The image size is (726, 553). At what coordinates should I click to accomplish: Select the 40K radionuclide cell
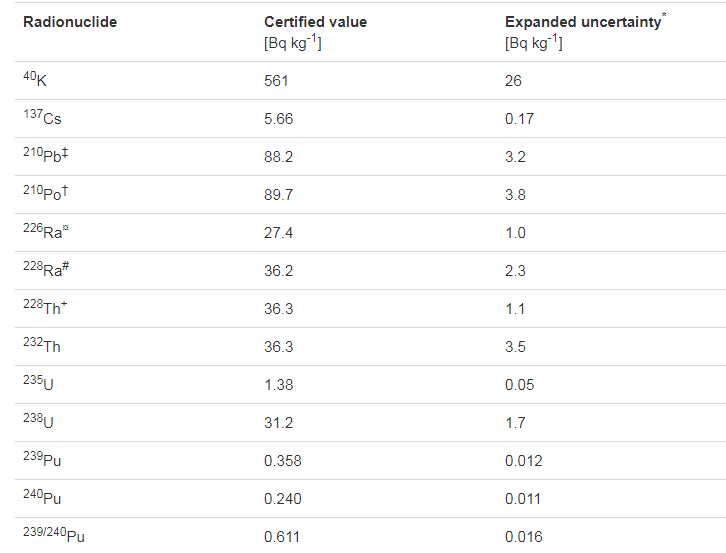(x=36, y=81)
